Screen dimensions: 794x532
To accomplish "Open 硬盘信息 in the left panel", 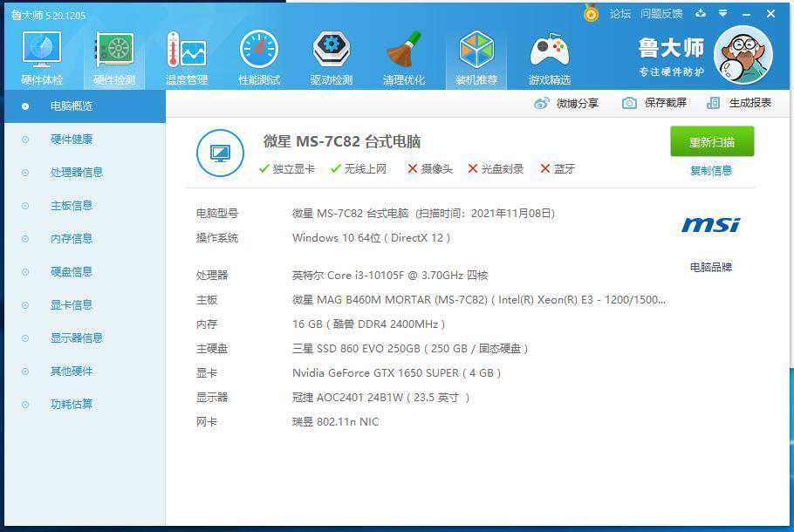I will click(71, 272).
